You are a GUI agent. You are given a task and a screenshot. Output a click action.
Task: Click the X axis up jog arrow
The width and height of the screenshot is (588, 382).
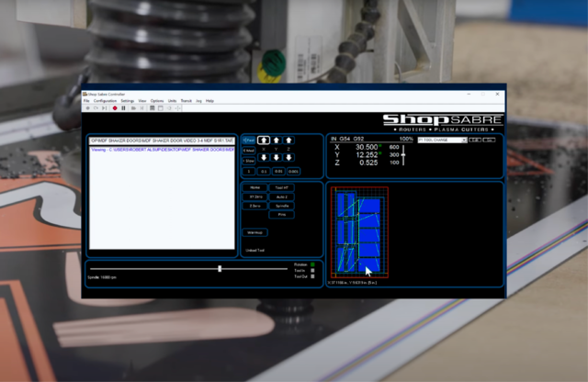click(264, 140)
